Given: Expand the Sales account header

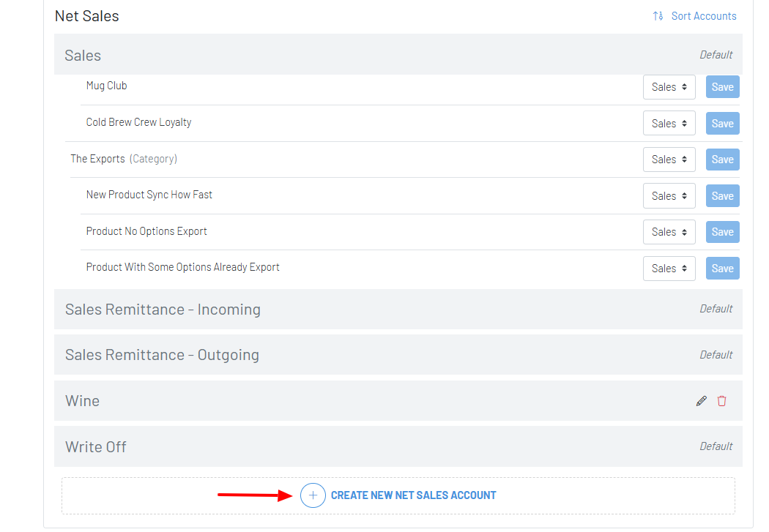Looking at the screenshot, I should 83,56.
